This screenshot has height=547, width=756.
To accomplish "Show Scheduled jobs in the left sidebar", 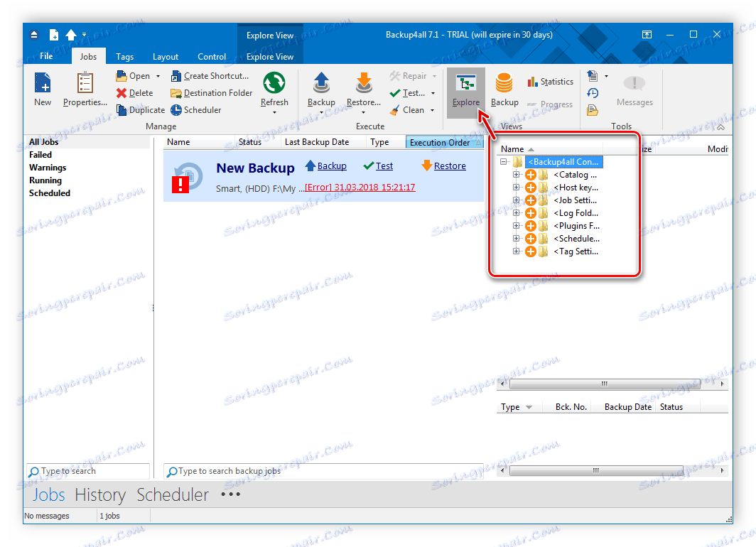I will [x=50, y=193].
